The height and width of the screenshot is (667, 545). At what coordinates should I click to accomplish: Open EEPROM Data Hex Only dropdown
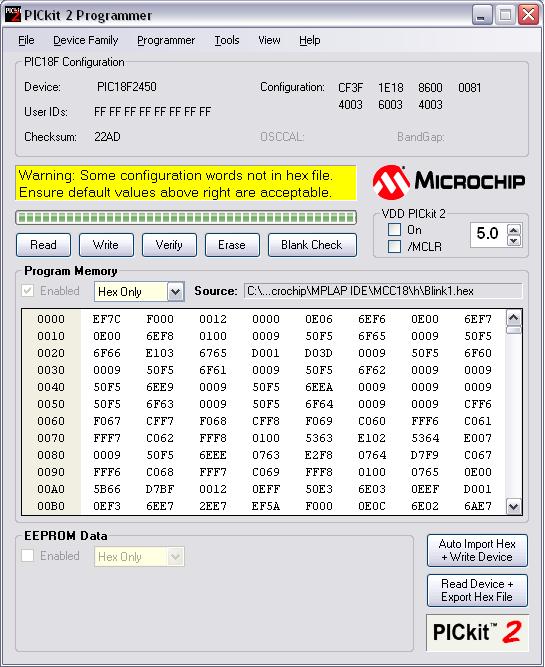click(x=175, y=557)
